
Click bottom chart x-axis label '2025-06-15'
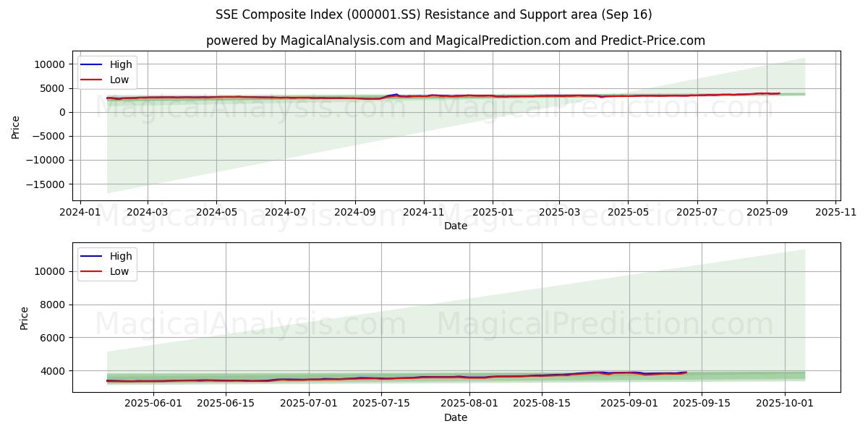point(226,405)
